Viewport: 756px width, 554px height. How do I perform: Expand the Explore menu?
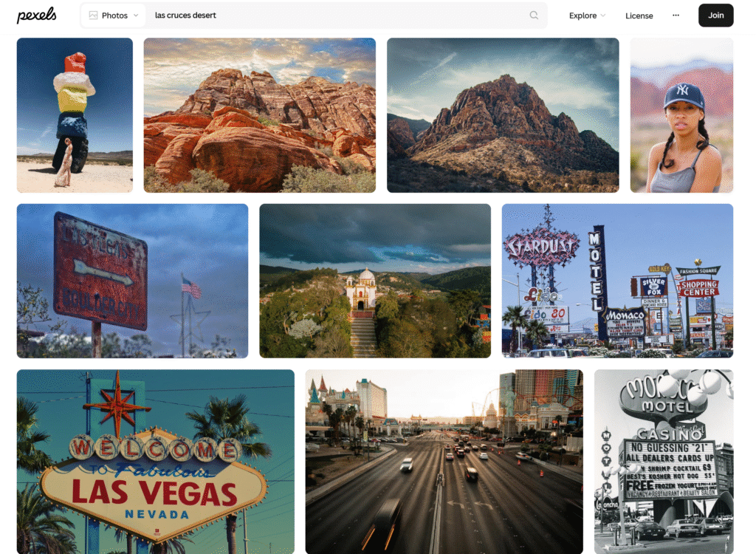click(587, 16)
